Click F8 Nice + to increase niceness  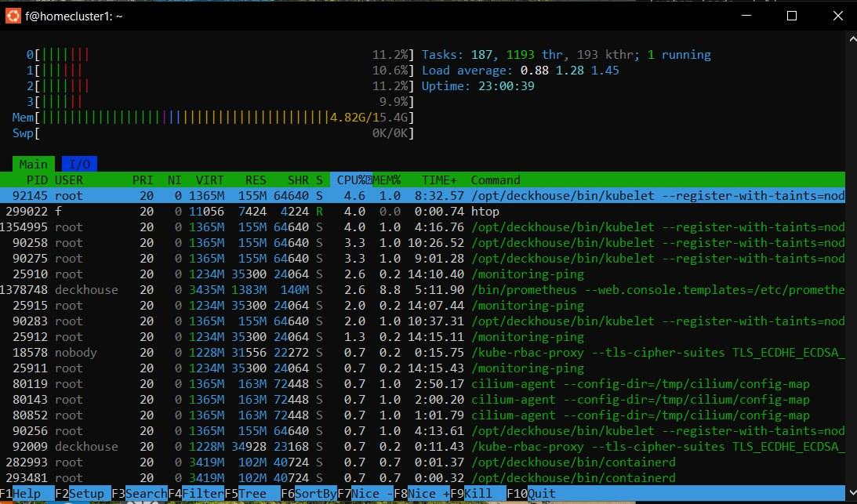click(x=421, y=494)
